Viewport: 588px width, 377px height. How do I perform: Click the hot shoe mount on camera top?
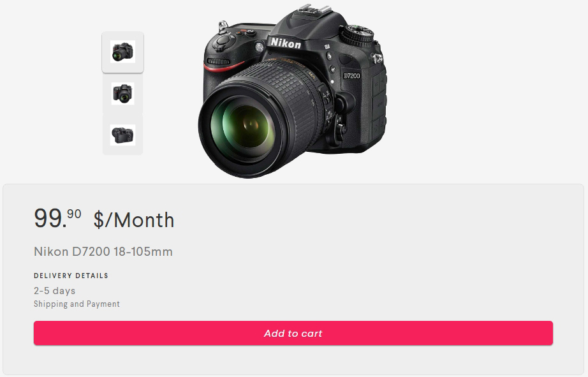(x=314, y=10)
